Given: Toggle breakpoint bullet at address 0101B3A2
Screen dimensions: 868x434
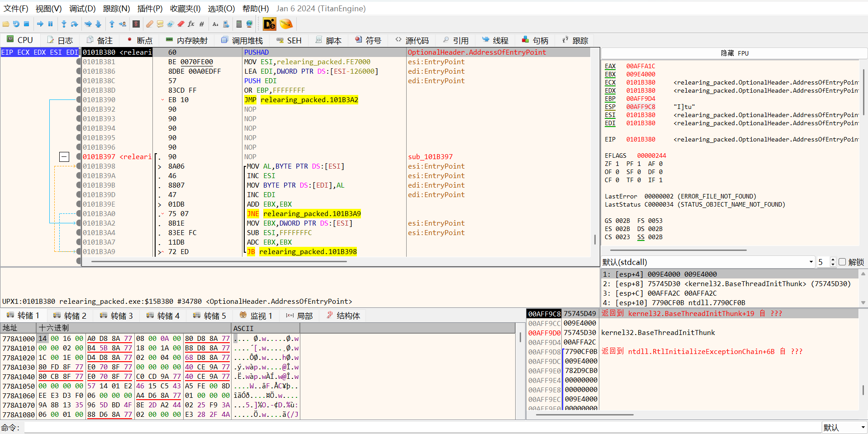Looking at the screenshot, I should coord(79,223).
